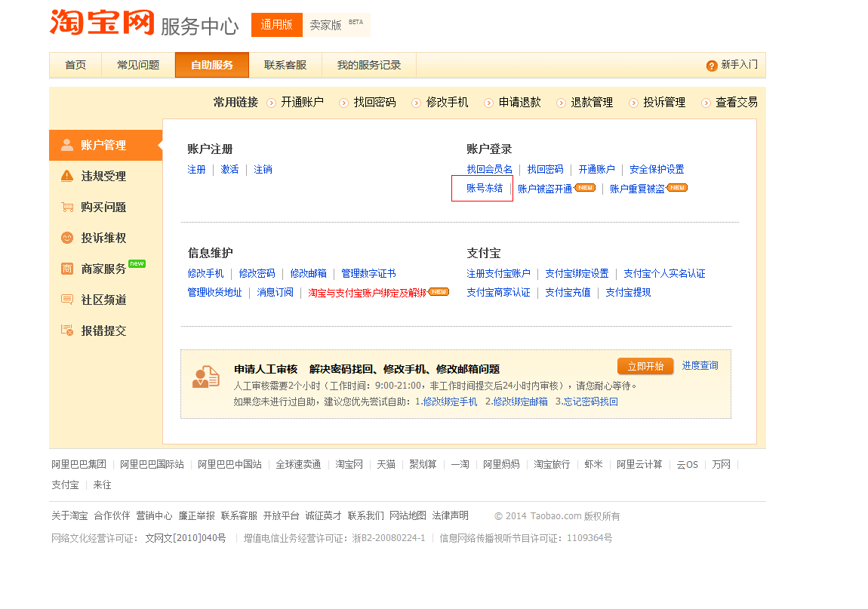Image resolution: width=868 pixels, height=609 pixels.
Task: Click the 立即开始 button
Action: coord(645,367)
